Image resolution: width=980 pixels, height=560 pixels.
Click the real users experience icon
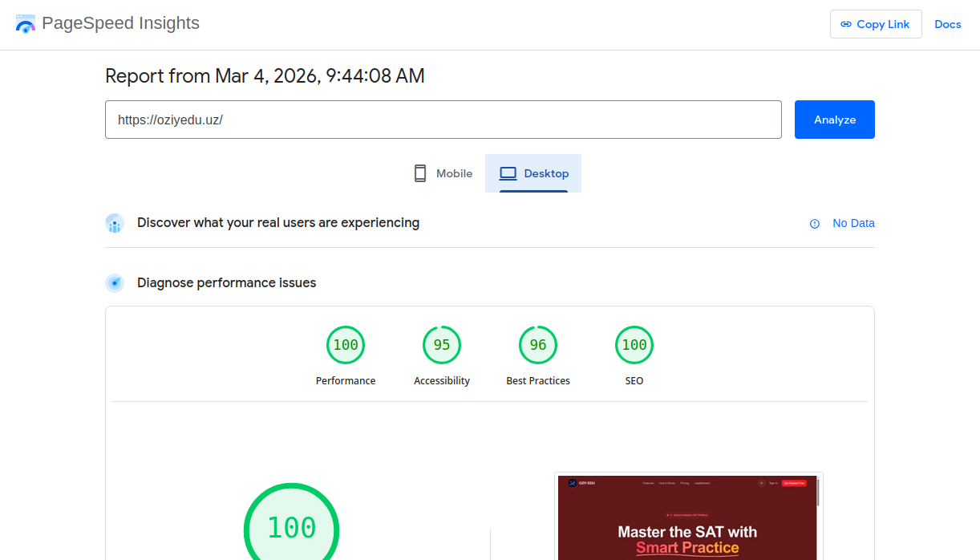coord(115,223)
